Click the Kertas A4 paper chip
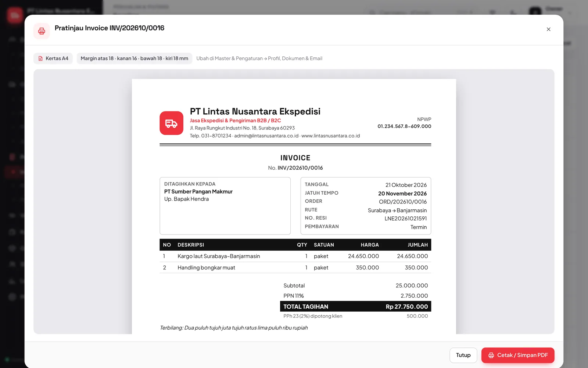Viewport: 588px width, 368px height. coord(53,59)
